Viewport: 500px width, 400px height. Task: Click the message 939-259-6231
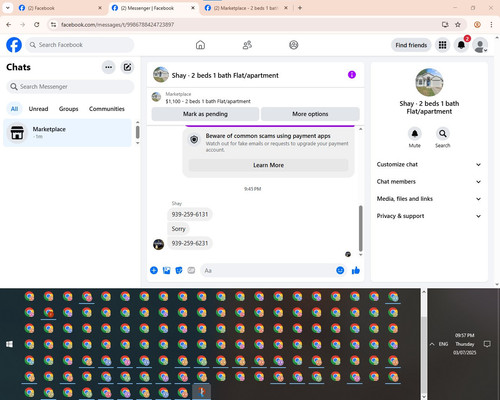(x=190, y=243)
